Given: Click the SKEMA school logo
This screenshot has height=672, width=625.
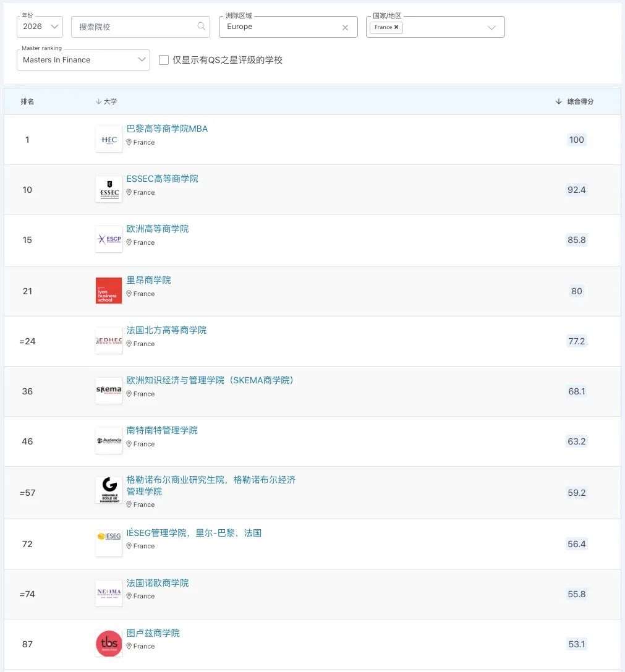Looking at the screenshot, I should click(109, 391).
